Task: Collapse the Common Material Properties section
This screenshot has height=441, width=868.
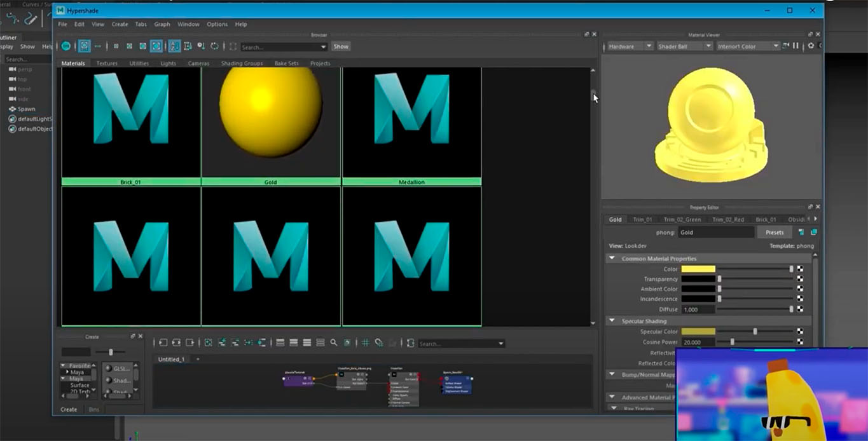Action: click(612, 259)
